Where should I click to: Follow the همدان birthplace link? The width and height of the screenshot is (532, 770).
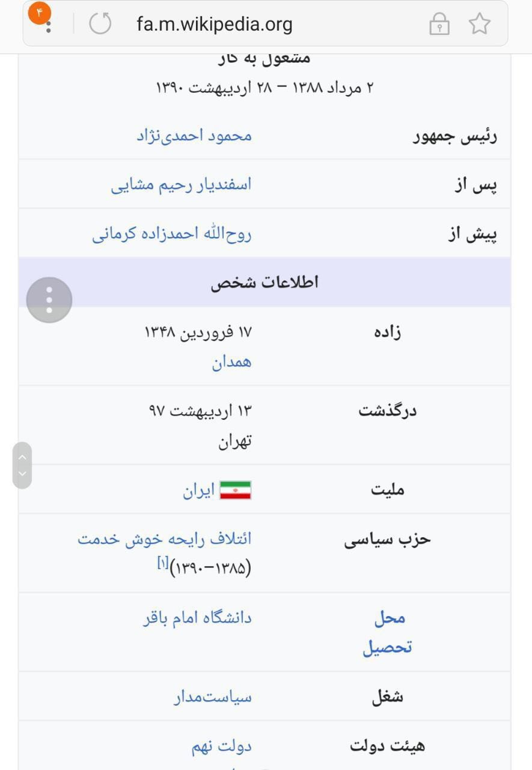(231, 362)
